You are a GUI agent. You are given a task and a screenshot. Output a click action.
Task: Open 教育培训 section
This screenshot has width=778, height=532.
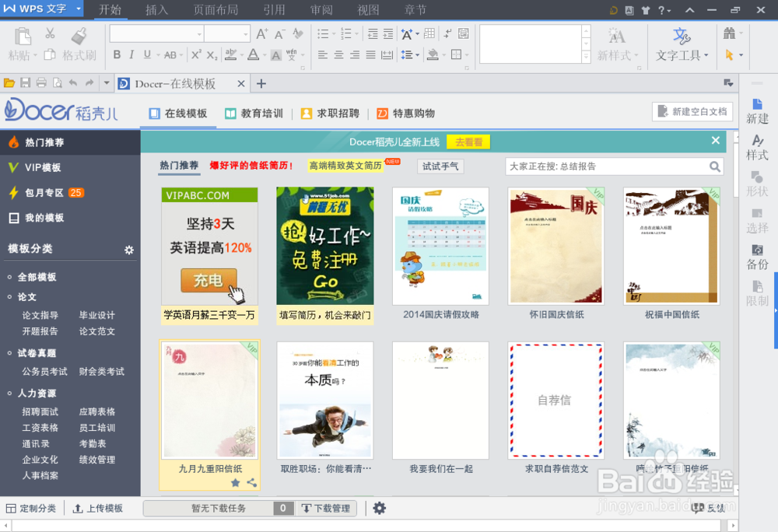pyautogui.click(x=254, y=114)
